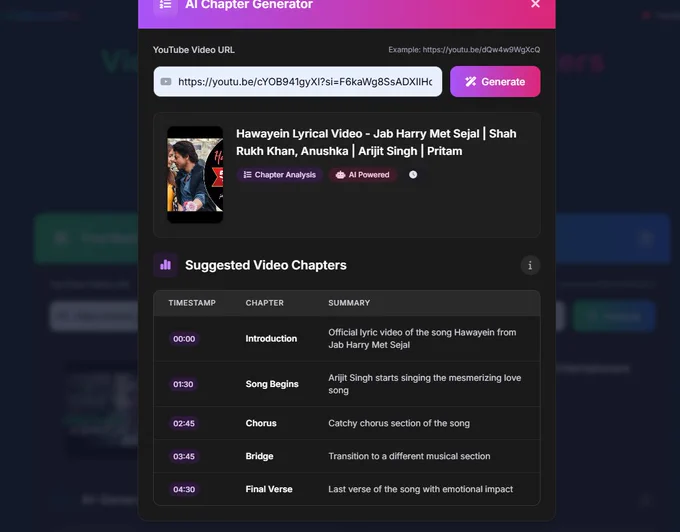The width and height of the screenshot is (680, 532).
Task: Click the SUMMARY column header
Action: click(x=349, y=303)
